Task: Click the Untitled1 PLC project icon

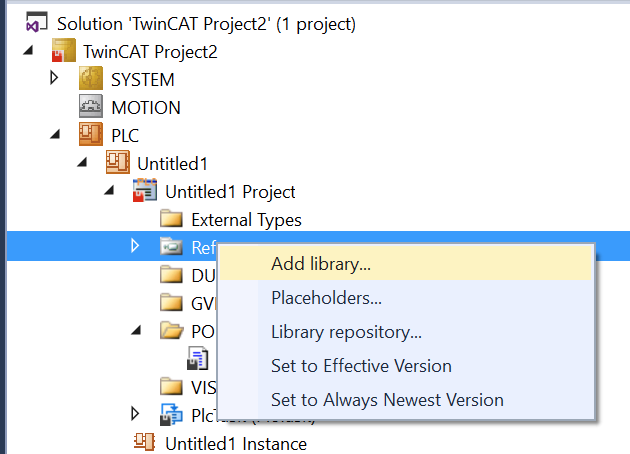Action: point(118,162)
